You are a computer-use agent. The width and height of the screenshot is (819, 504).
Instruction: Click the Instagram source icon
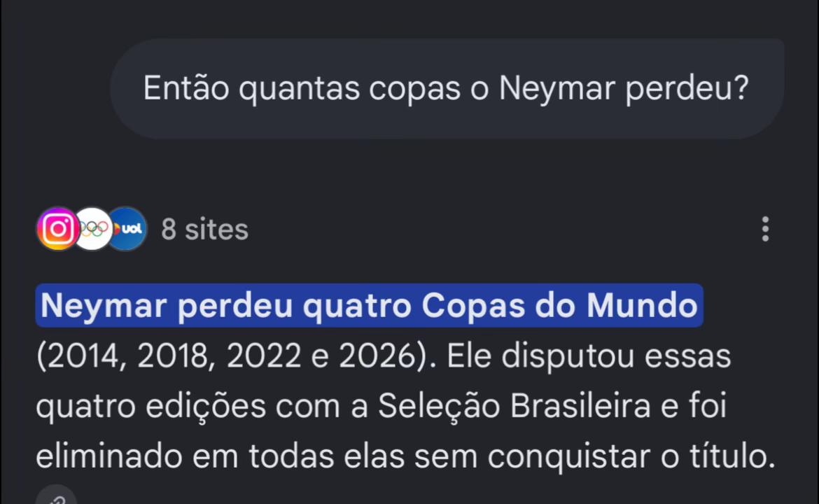coord(57,229)
